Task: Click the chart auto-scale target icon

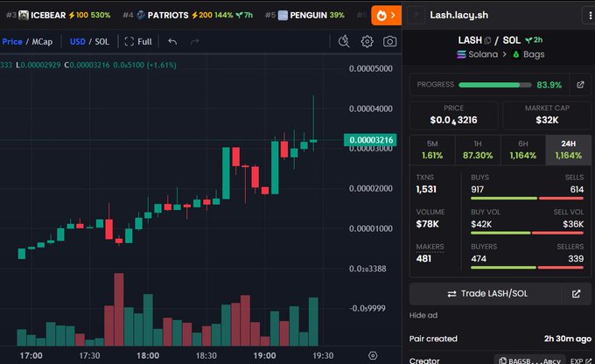Action: (373, 355)
